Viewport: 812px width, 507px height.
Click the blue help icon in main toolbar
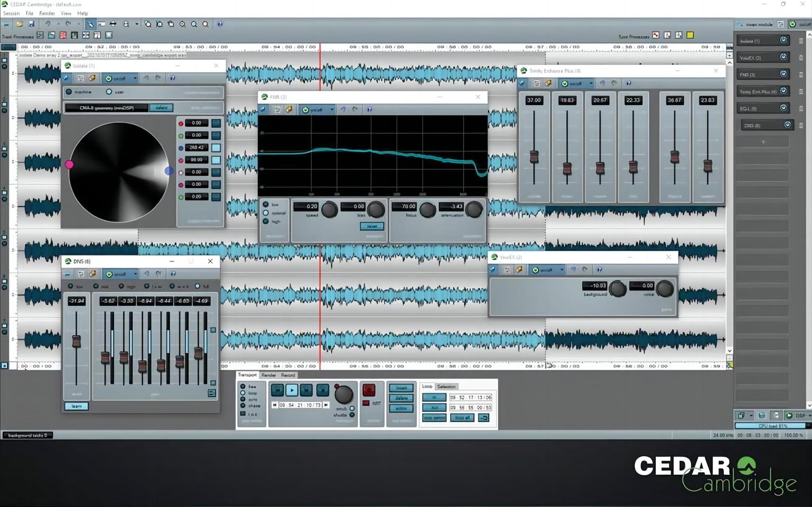[220, 24]
